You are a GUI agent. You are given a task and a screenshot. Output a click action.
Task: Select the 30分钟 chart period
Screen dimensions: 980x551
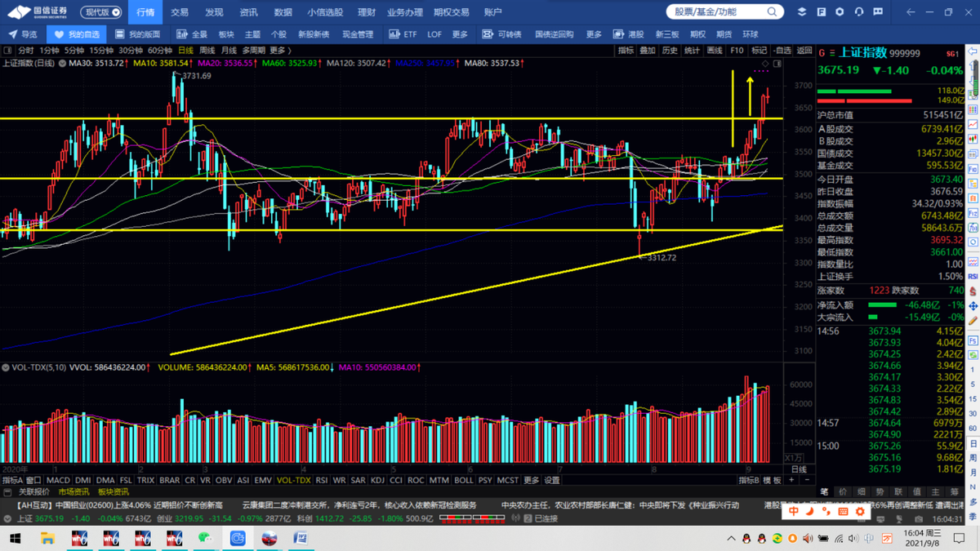(131, 51)
